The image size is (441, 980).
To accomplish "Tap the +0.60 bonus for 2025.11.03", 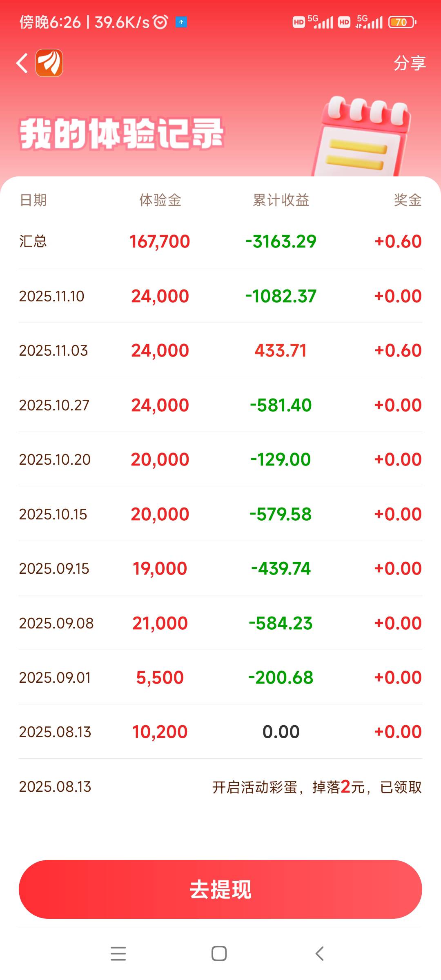I will (x=398, y=350).
